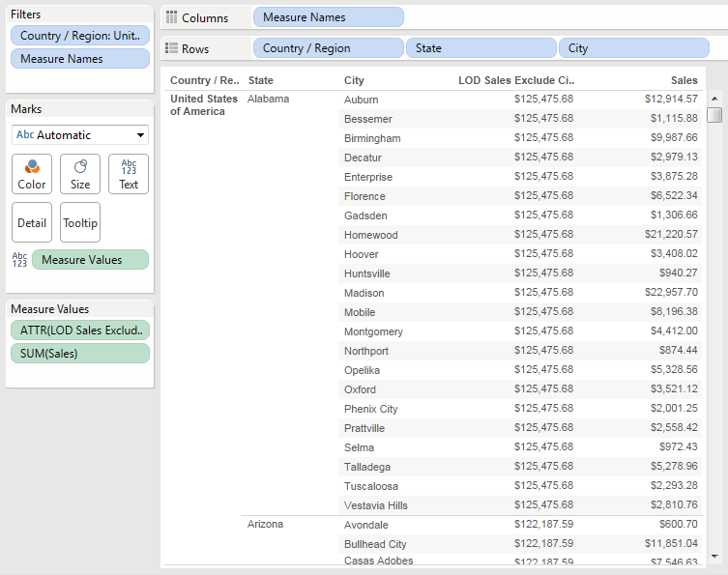Select the Country / Region pill on Rows
Image resolution: width=728 pixels, height=575 pixels.
(x=329, y=48)
